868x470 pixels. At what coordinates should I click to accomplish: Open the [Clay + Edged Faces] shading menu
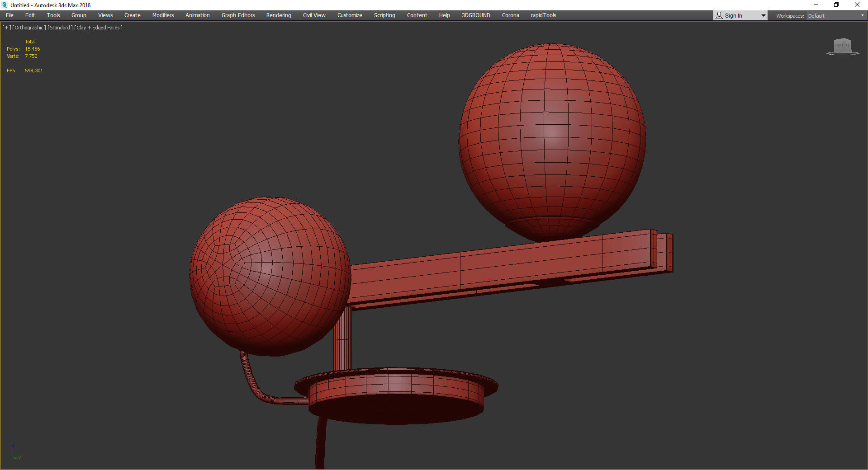pos(99,28)
